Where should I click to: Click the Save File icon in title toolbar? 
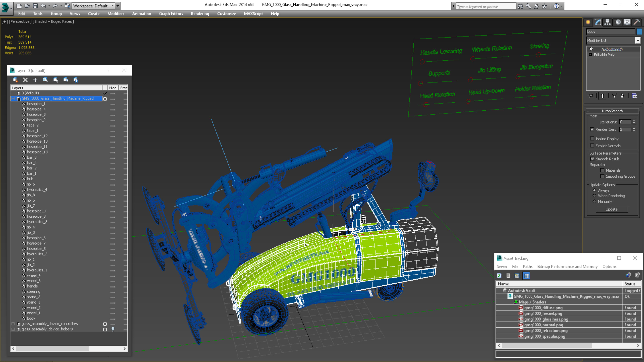click(x=35, y=6)
